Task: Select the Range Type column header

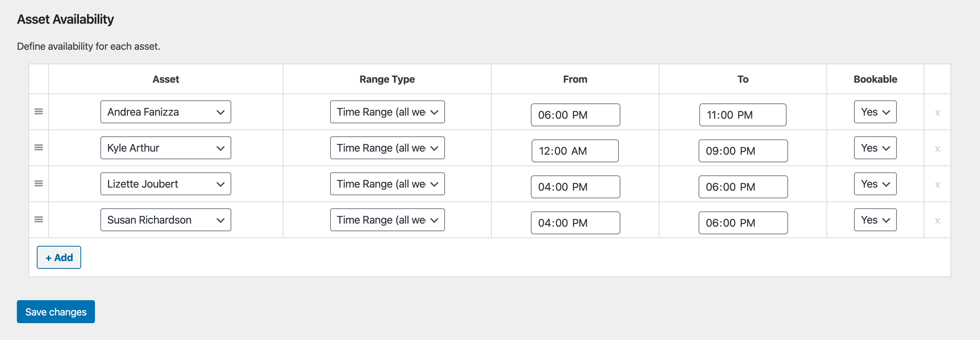Action: (x=387, y=79)
